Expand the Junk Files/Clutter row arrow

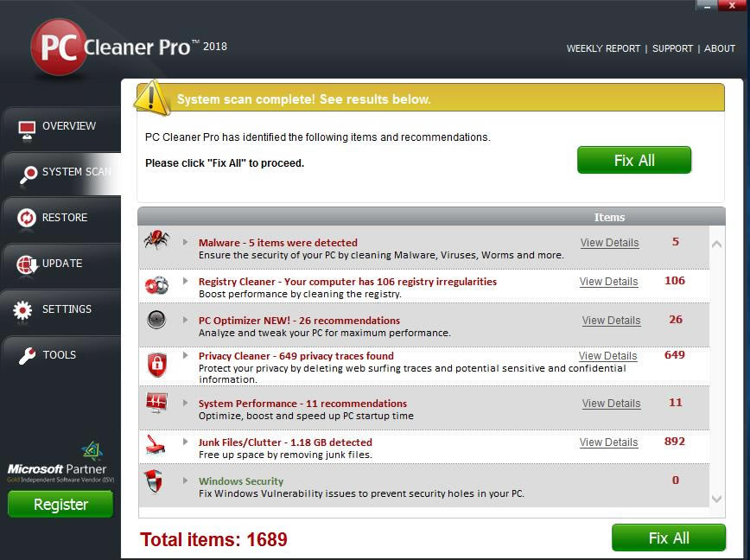185,442
